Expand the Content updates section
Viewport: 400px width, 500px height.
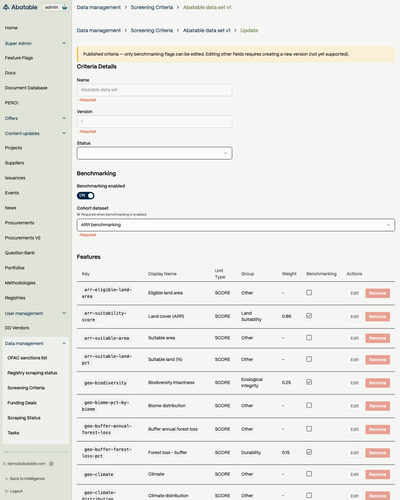click(x=35, y=133)
